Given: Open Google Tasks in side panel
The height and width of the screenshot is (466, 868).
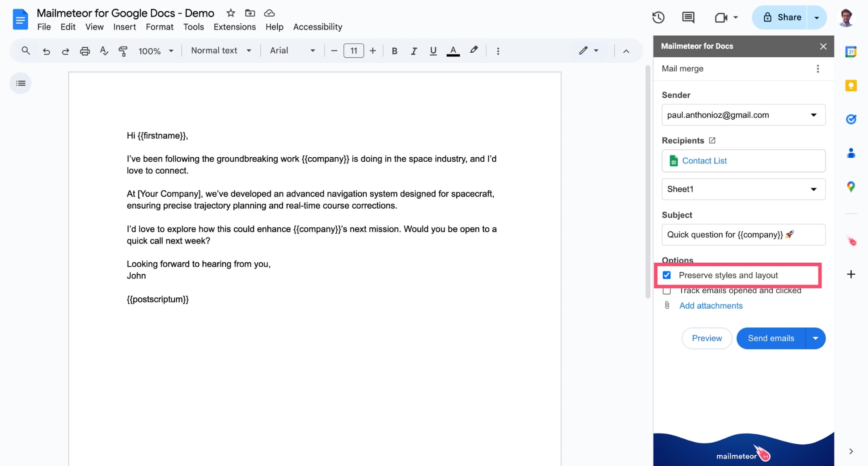Looking at the screenshot, I should tap(851, 119).
